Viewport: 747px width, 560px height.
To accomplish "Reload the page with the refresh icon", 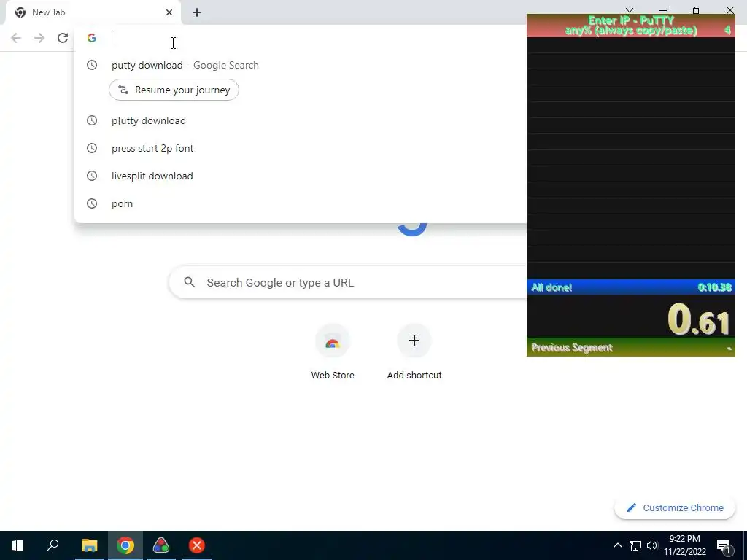I will click(x=63, y=38).
